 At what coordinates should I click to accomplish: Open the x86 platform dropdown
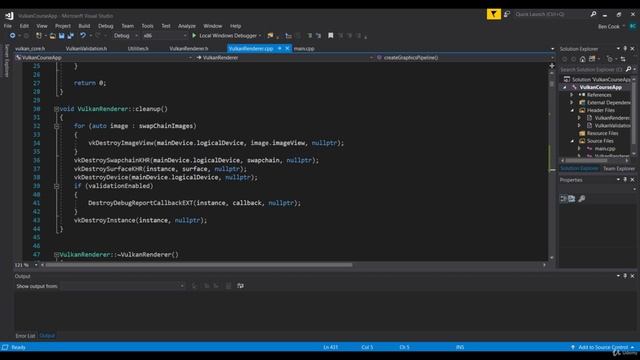click(x=165, y=36)
